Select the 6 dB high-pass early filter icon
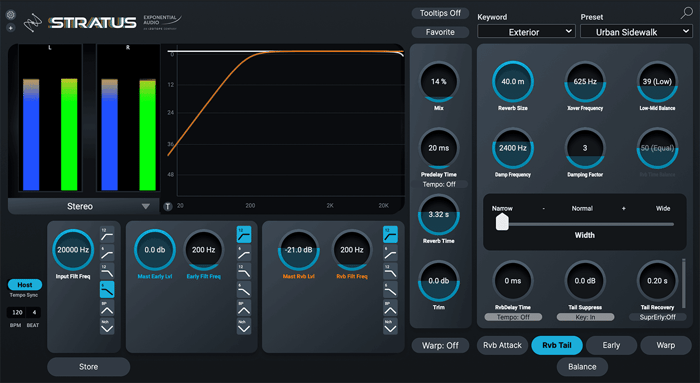This screenshot has width=700, height=383. click(244, 253)
